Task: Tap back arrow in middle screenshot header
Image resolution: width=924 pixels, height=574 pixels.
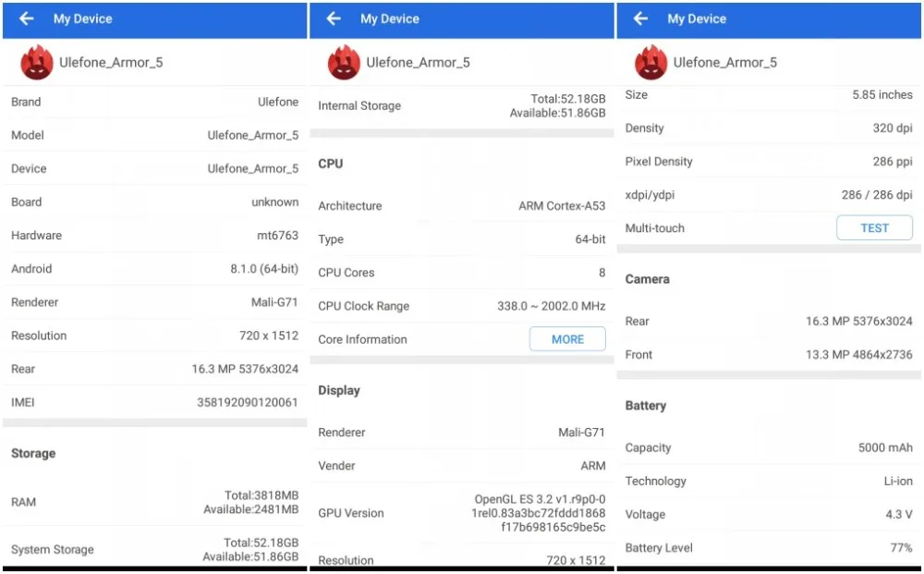Action: [x=334, y=18]
